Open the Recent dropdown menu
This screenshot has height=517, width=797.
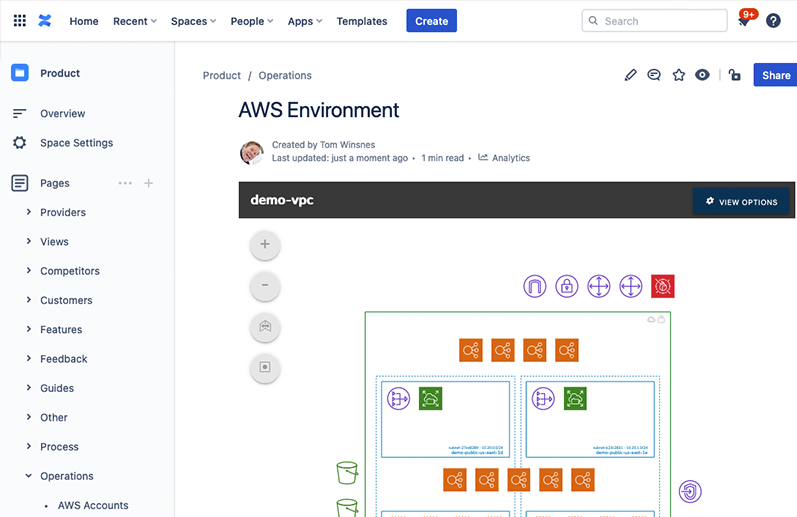click(135, 21)
